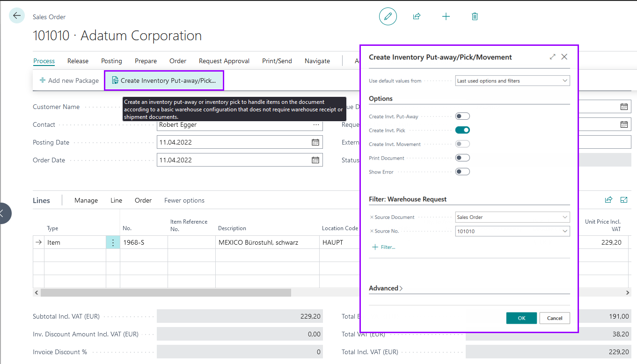Open the Print/Send menu

[x=277, y=61]
